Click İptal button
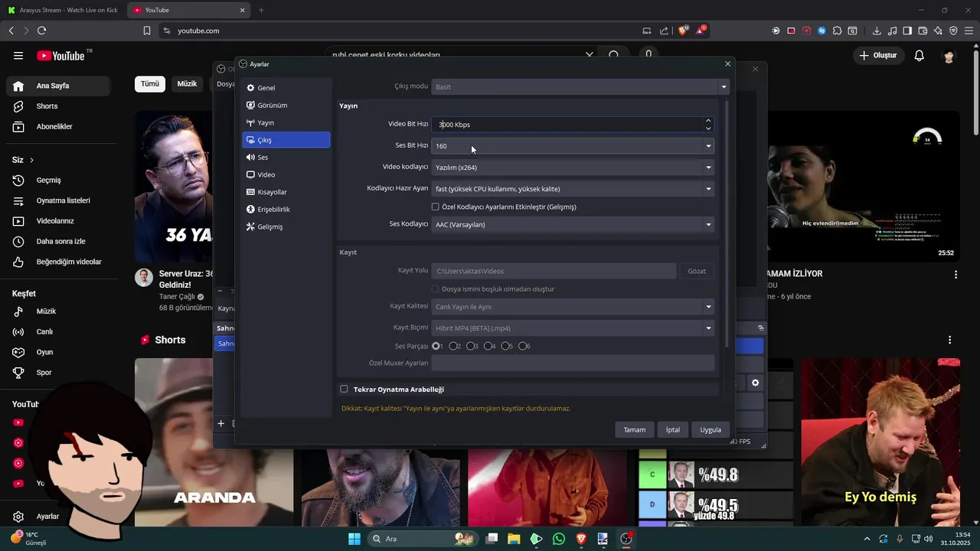 pyautogui.click(x=673, y=429)
